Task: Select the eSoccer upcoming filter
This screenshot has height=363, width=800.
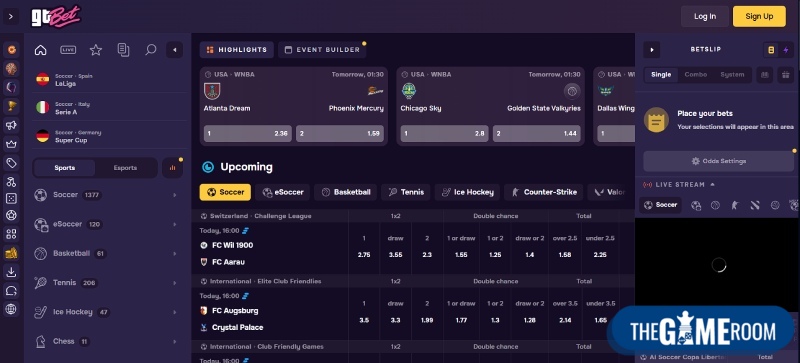Action: [283, 192]
